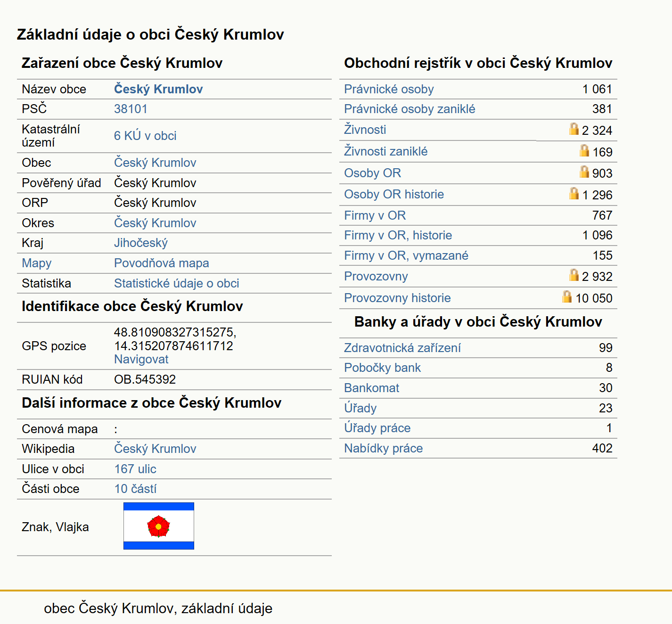Image resolution: width=672 pixels, height=624 pixels.
Task: Click the count 381 for Právnické osoby zaniklé
Action: [x=602, y=109]
